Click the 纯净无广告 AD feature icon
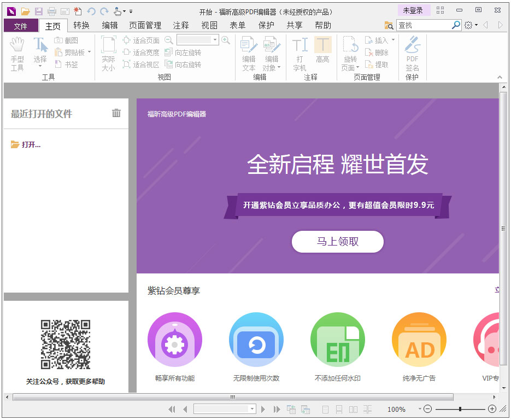This screenshot has width=511, height=420. click(x=419, y=340)
